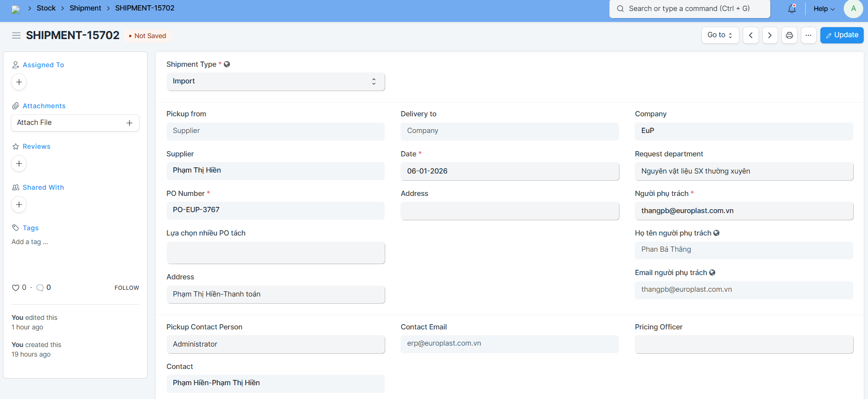Toggle the sidebar hamburger menu icon

pyautogui.click(x=16, y=35)
